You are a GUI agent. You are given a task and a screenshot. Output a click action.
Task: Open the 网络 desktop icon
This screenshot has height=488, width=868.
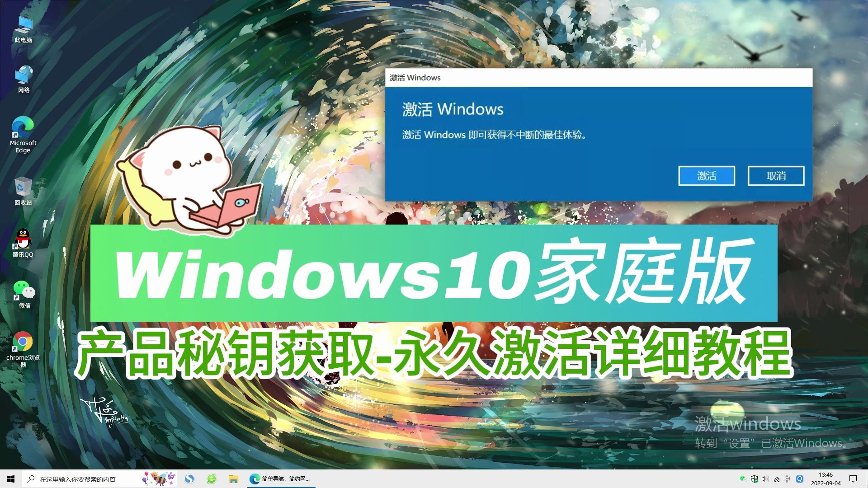point(24,80)
